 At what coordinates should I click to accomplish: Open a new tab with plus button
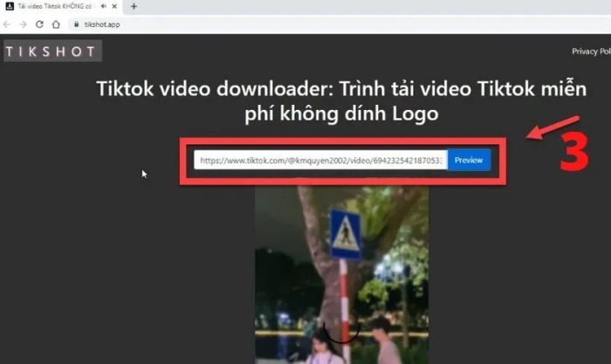[134, 6]
